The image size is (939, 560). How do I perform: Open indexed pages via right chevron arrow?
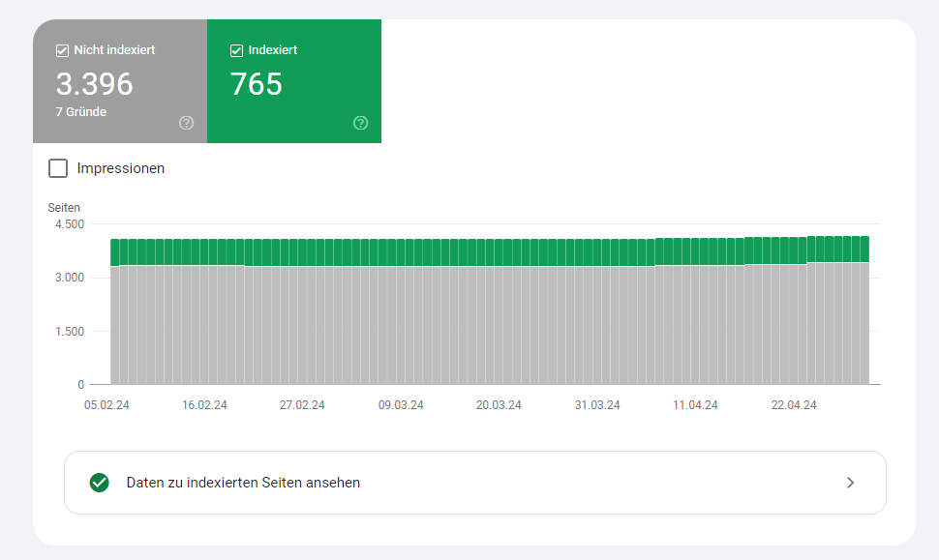tap(850, 483)
